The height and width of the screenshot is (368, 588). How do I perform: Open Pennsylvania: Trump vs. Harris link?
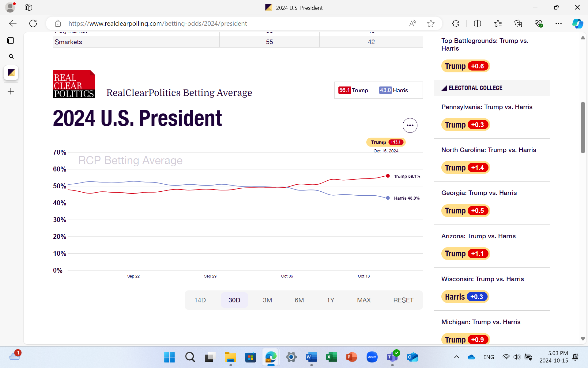point(487,107)
